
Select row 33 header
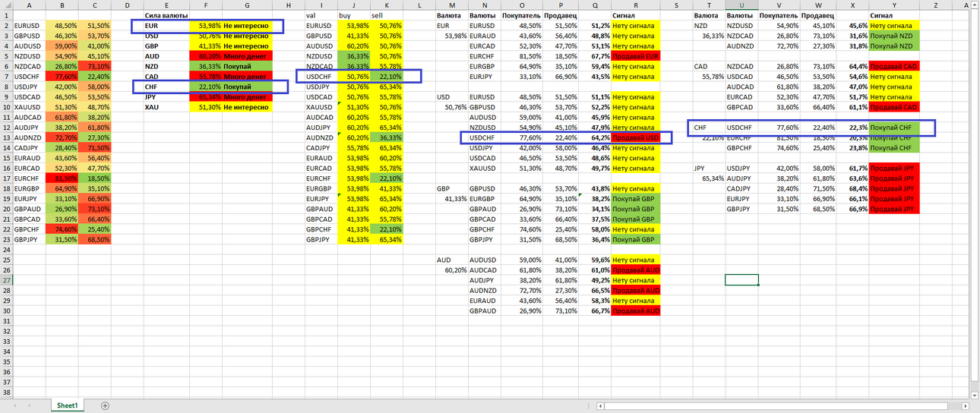6,341
